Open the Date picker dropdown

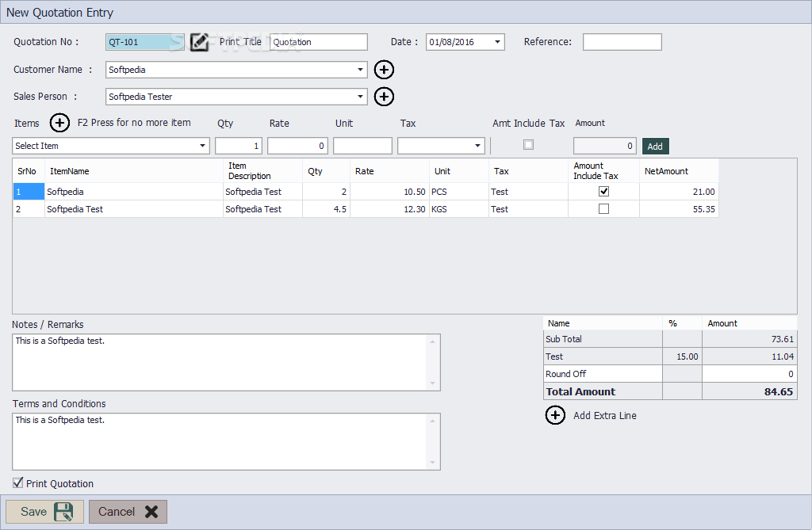point(497,42)
